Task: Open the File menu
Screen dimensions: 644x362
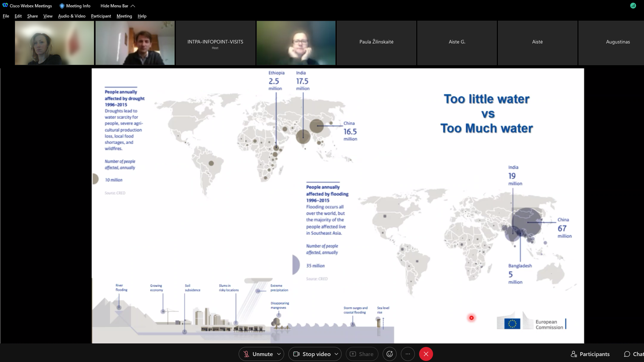Action: click(x=6, y=16)
